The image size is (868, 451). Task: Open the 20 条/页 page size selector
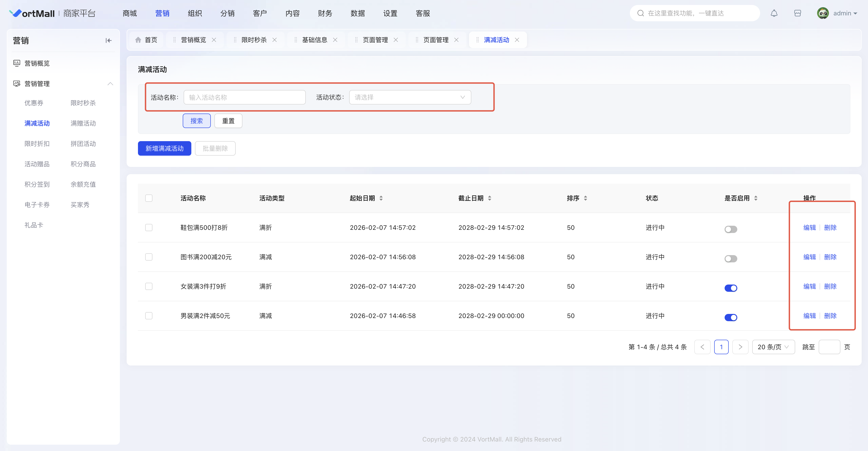(773, 347)
